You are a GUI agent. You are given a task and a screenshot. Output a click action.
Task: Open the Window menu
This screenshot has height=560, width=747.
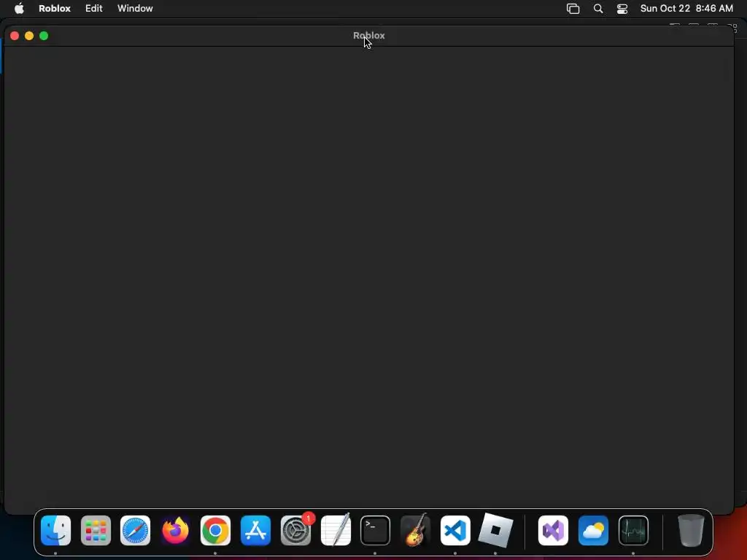pos(135,9)
